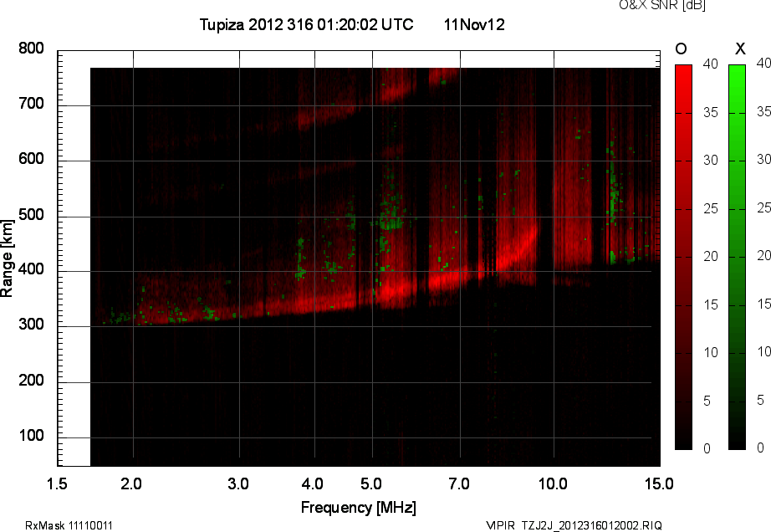Image resolution: width=771 pixels, height=532 pixels.
Task: Click the 7.0 frequency tick label
Action: click(459, 484)
